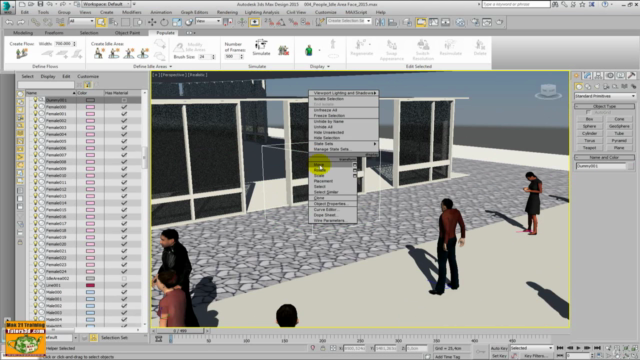
Task: Click the Undo arrow in main toolbar
Action: [x=9, y=22]
